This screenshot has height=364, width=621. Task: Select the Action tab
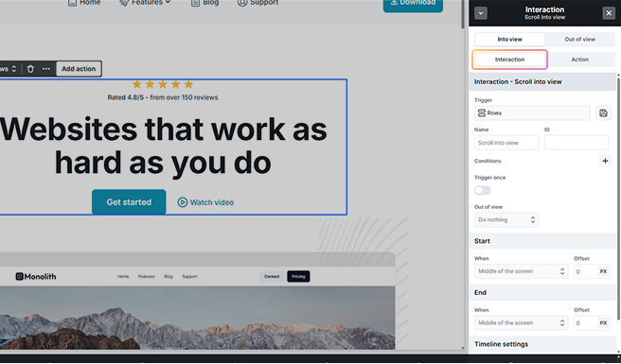579,60
